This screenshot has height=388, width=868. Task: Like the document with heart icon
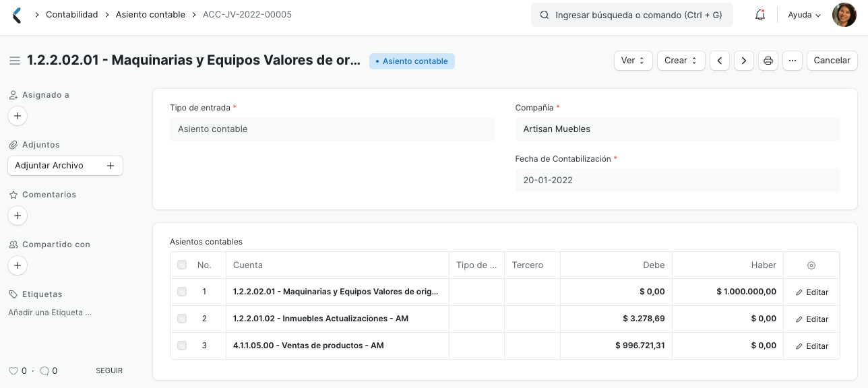tap(13, 370)
